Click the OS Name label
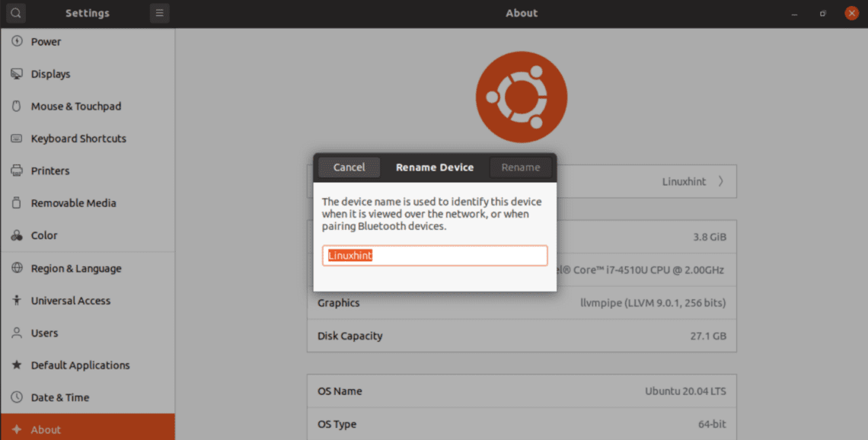This screenshot has height=440, width=868. point(340,391)
